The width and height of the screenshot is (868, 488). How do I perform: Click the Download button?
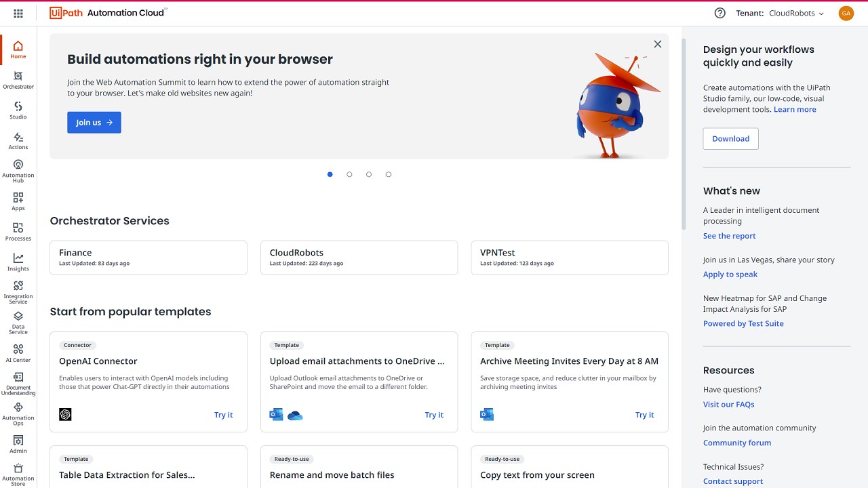click(x=730, y=138)
